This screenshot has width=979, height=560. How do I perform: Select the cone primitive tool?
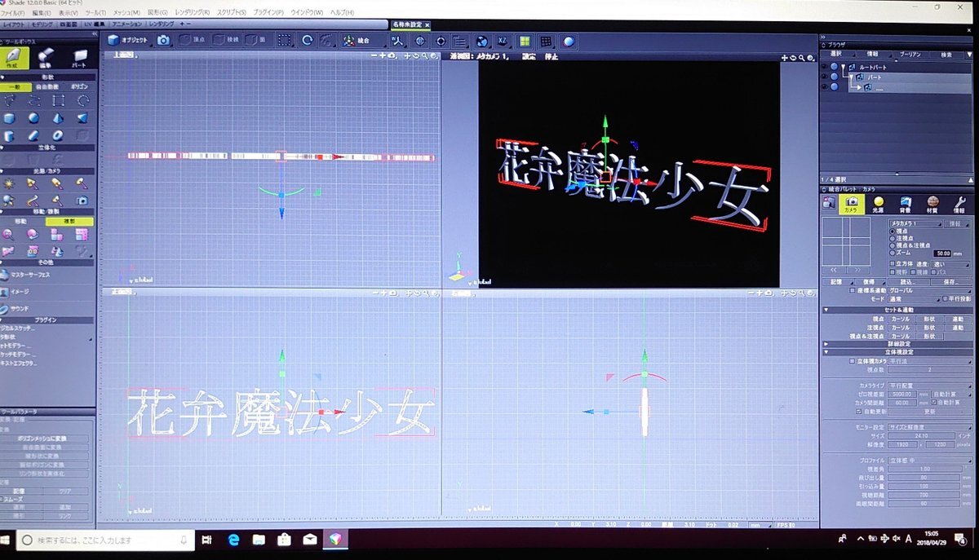58,118
